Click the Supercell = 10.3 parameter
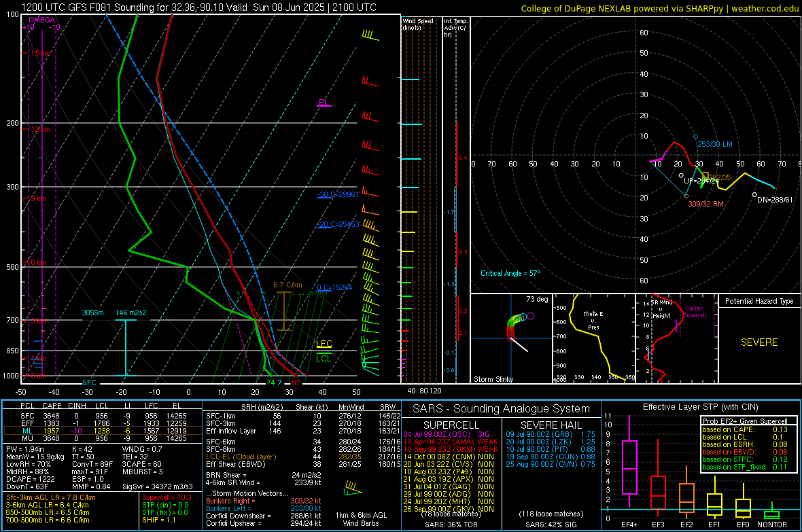 tap(167, 497)
